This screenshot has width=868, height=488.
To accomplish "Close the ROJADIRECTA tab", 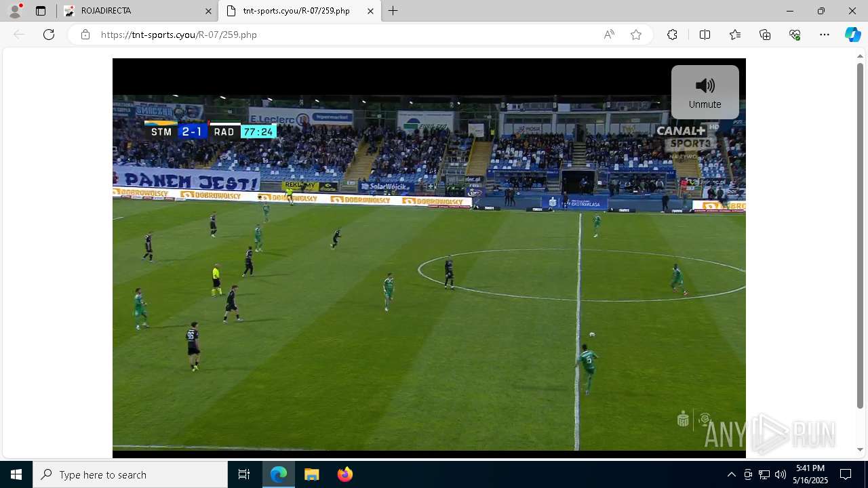I will (208, 11).
